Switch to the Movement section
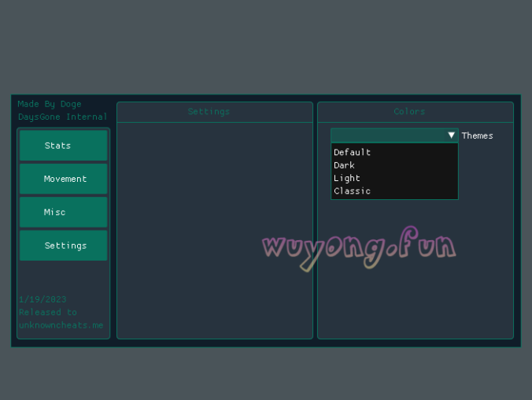Screen dimensions: 532x400 pos(63,179)
